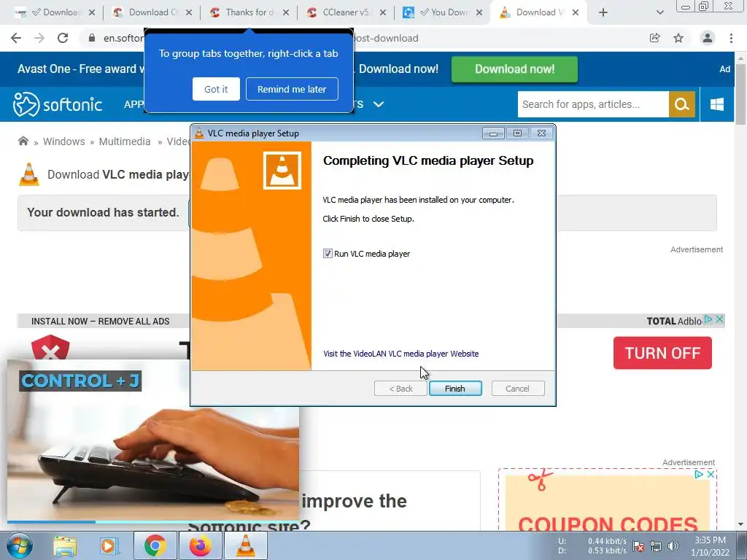This screenshot has height=560, width=747.
Task: Select the Windows platform icon on Softonic
Action: click(716, 104)
